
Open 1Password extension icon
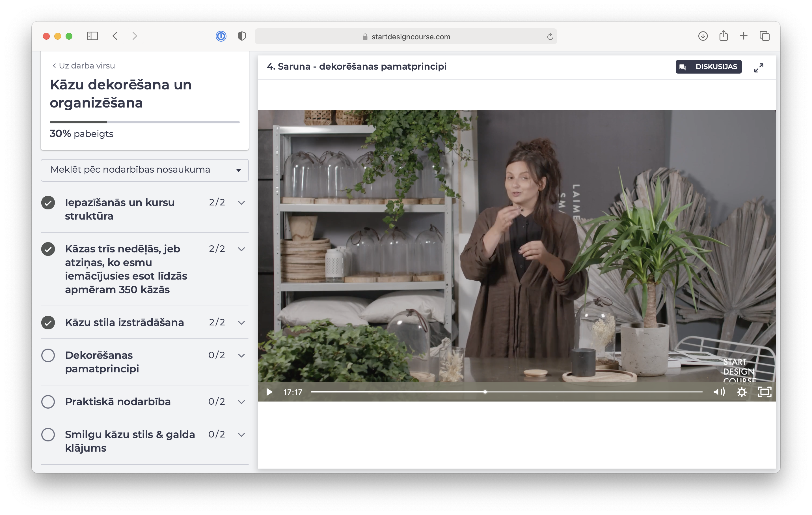point(221,36)
